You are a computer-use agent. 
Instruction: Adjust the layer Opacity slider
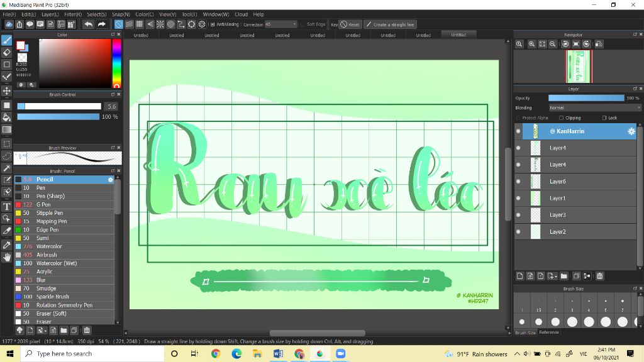pyautogui.click(x=586, y=98)
